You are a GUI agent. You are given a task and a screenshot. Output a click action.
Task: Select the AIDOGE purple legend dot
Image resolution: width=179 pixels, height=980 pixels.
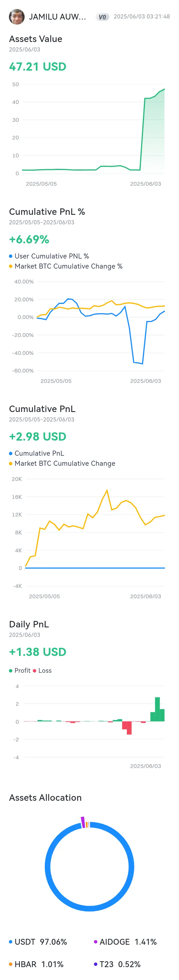[96, 942]
